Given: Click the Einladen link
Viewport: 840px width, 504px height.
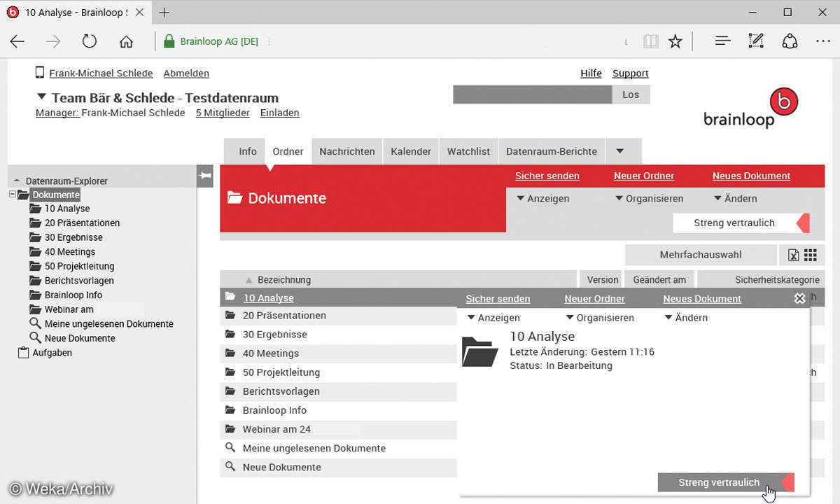Looking at the screenshot, I should (279, 113).
